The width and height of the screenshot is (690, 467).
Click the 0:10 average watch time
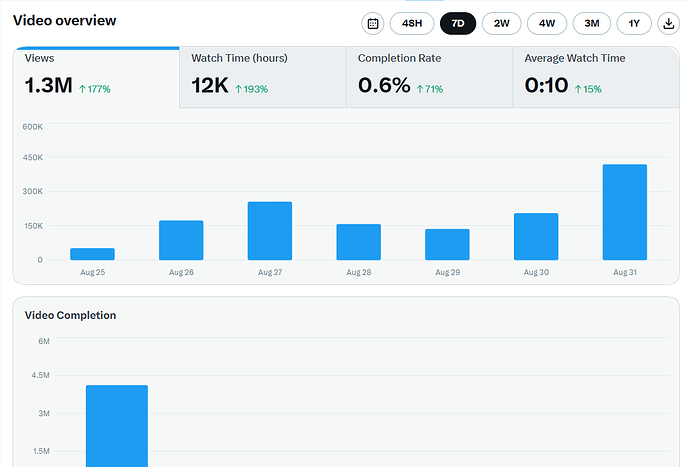tap(546, 85)
